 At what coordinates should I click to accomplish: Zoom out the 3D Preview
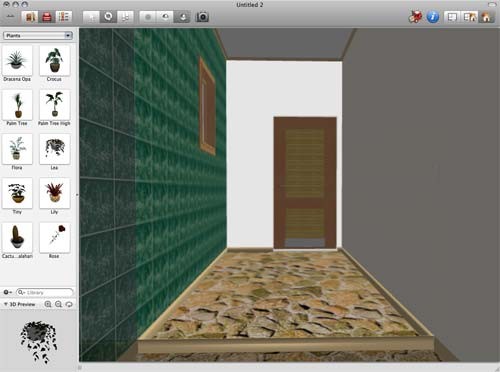[58, 304]
